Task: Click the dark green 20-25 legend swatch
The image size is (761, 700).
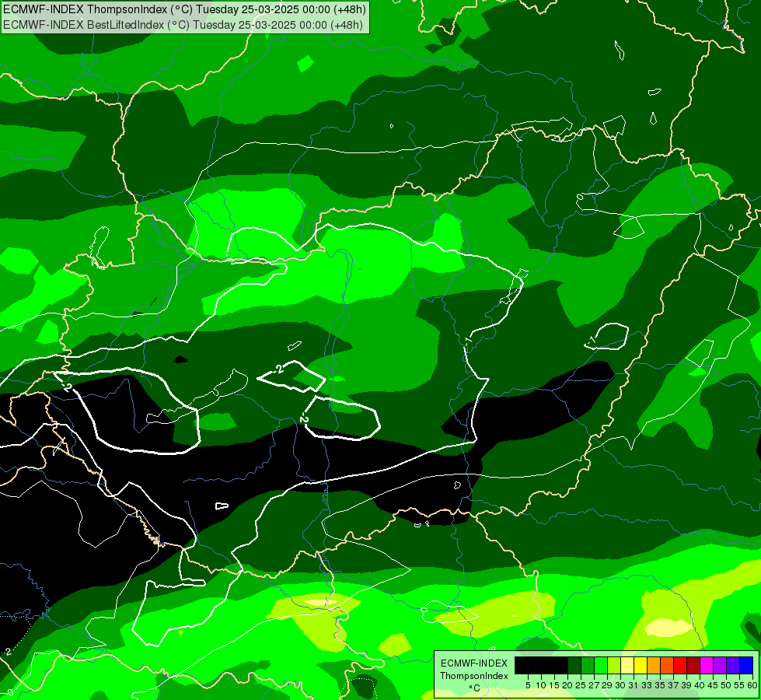Action: (574, 665)
